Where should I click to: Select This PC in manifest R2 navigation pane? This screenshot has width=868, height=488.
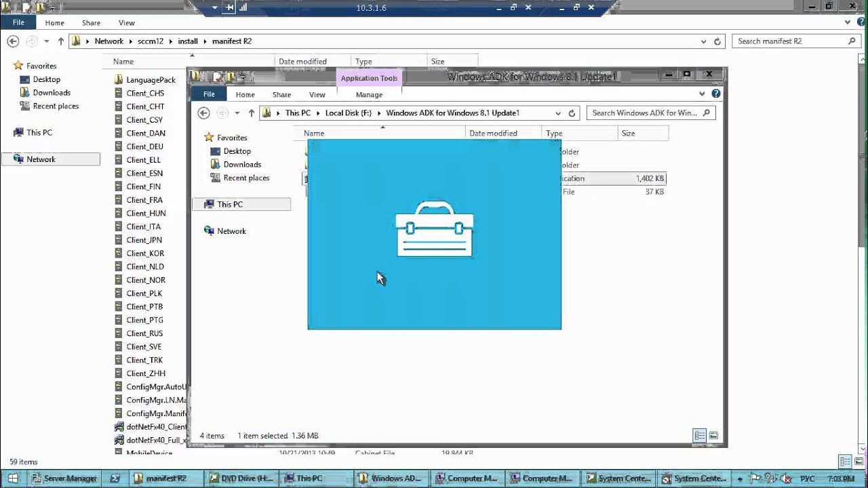[39, 133]
